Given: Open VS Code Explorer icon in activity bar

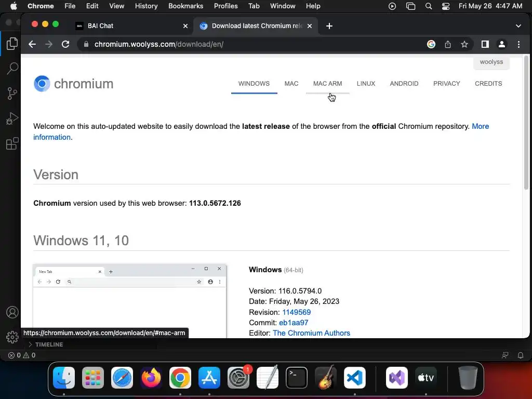Looking at the screenshot, I should [x=12, y=44].
